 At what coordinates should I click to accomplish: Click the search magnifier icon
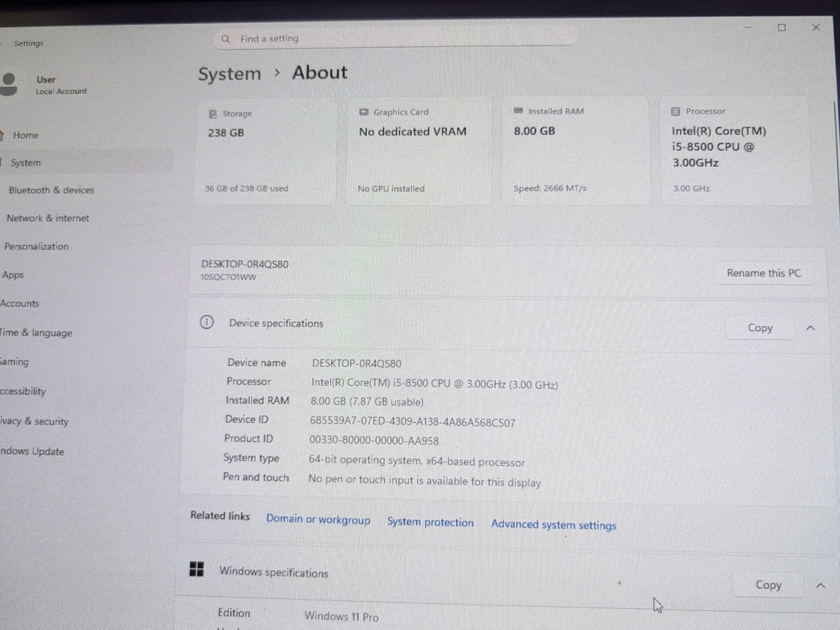coord(226,39)
